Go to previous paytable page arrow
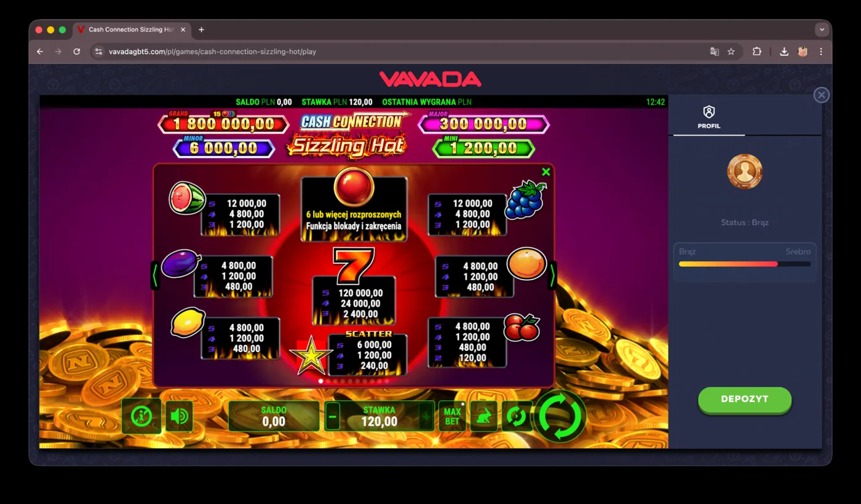The height and width of the screenshot is (504, 861). tap(155, 275)
